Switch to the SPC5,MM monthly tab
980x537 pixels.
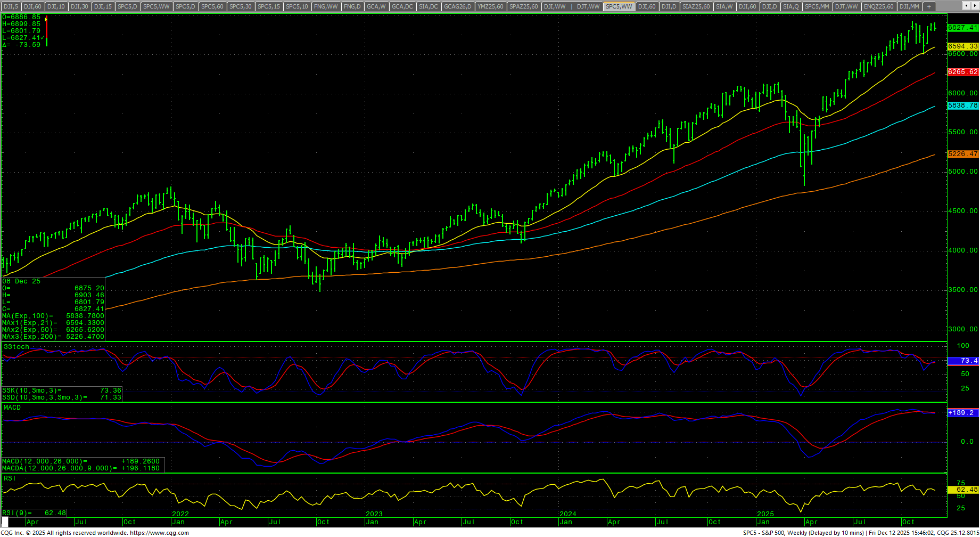click(x=817, y=6)
